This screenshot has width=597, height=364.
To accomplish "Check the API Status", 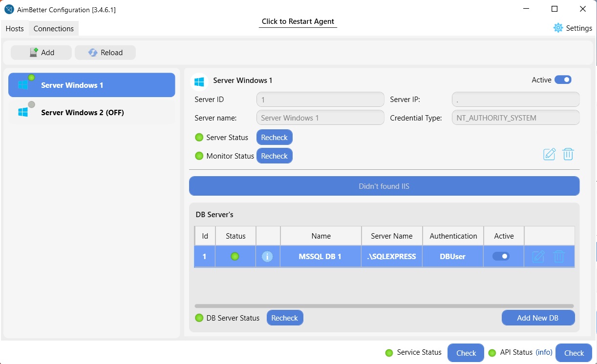I will point(574,353).
